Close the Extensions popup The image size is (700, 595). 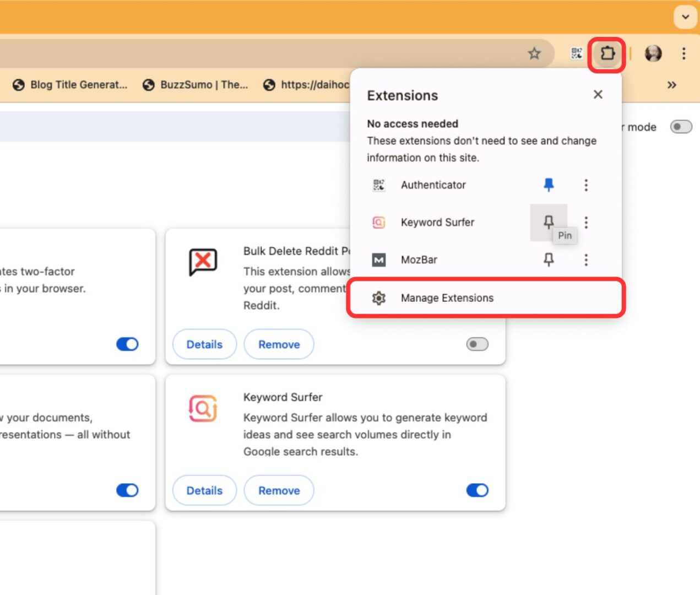click(598, 94)
